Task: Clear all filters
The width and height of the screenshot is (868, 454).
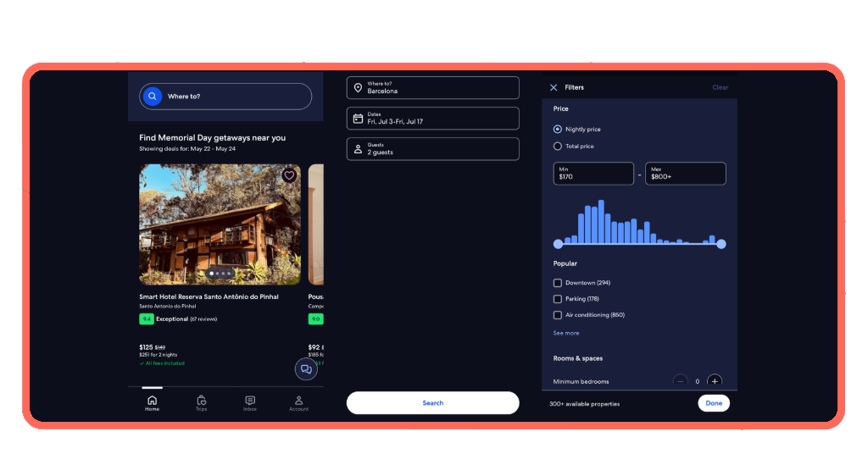Action: click(721, 87)
